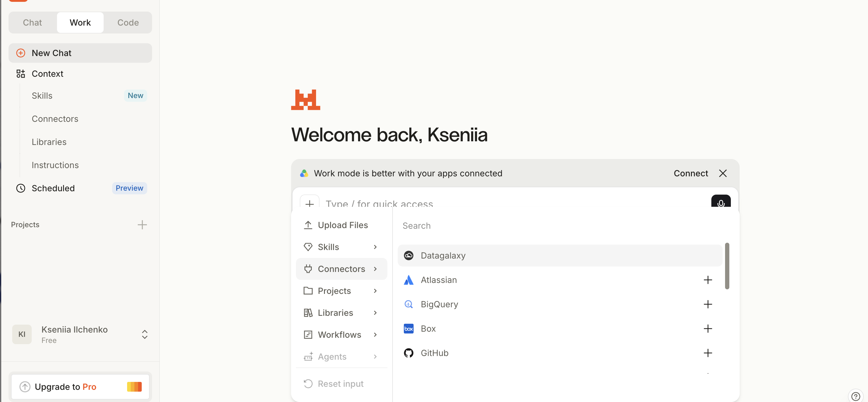This screenshot has height=402, width=868.
Task: Click the Scheduled clock icon
Action: click(x=21, y=188)
